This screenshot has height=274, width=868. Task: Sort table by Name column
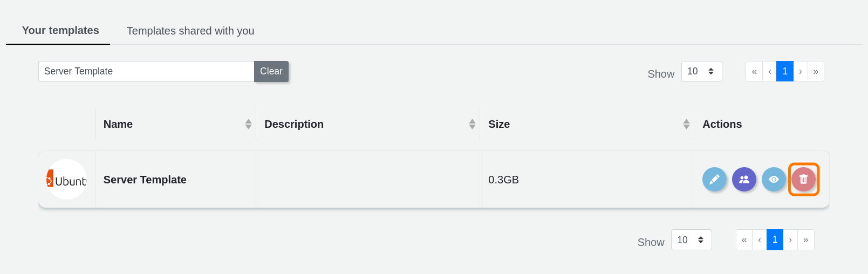[248, 124]
